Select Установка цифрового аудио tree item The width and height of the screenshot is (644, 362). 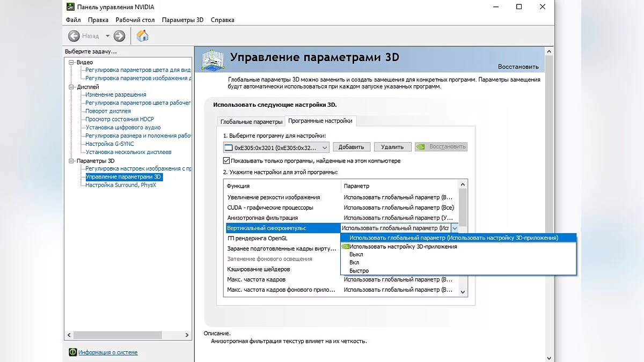(x=123, y=128)
